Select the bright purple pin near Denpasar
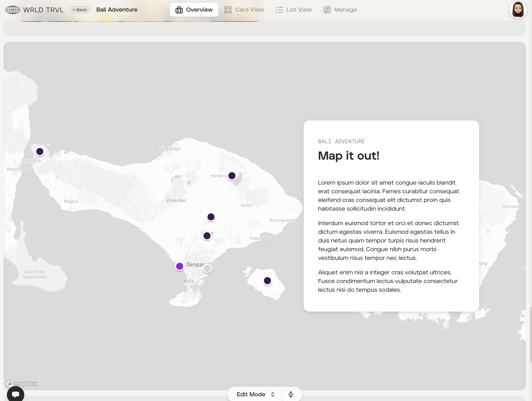 pyautogui.click(x=180, y=266)
